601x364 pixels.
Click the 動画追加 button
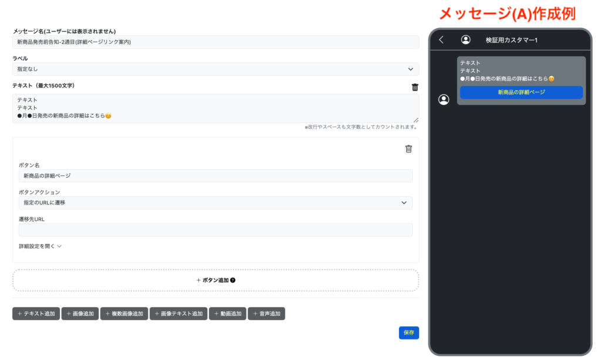227,314
